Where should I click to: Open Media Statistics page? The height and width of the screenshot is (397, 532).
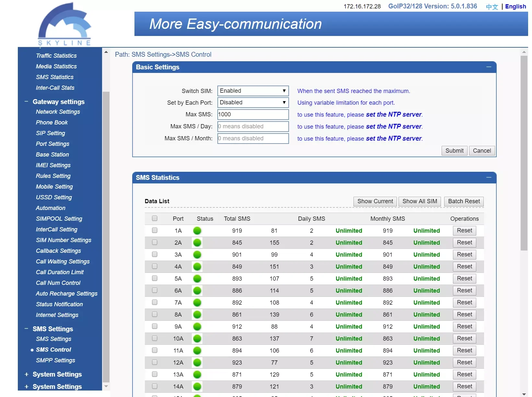tap(56, 66)
